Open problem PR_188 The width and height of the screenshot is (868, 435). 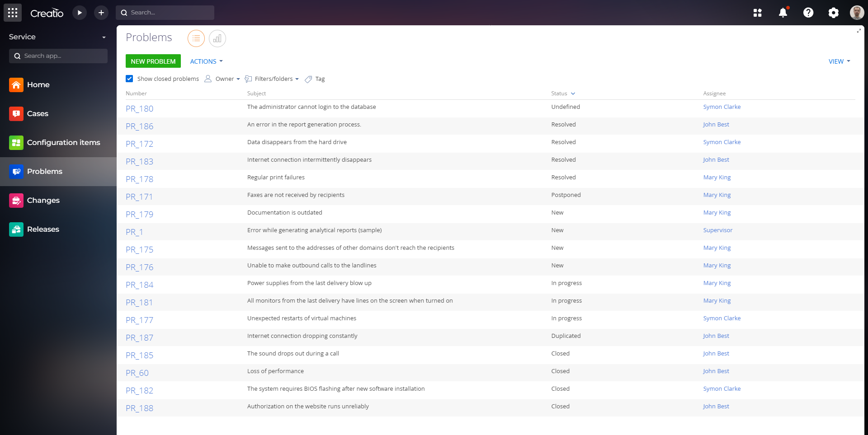140,408
